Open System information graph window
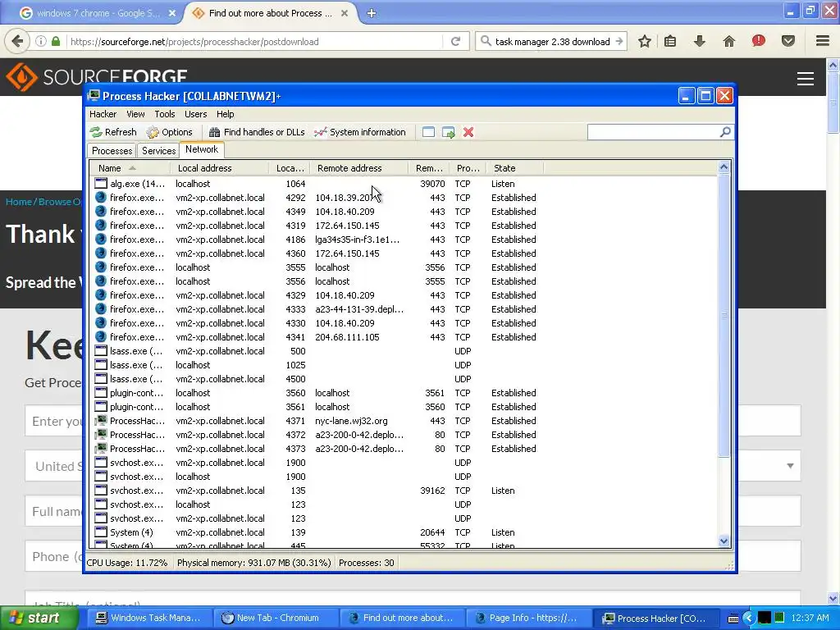 pos(360,132)
